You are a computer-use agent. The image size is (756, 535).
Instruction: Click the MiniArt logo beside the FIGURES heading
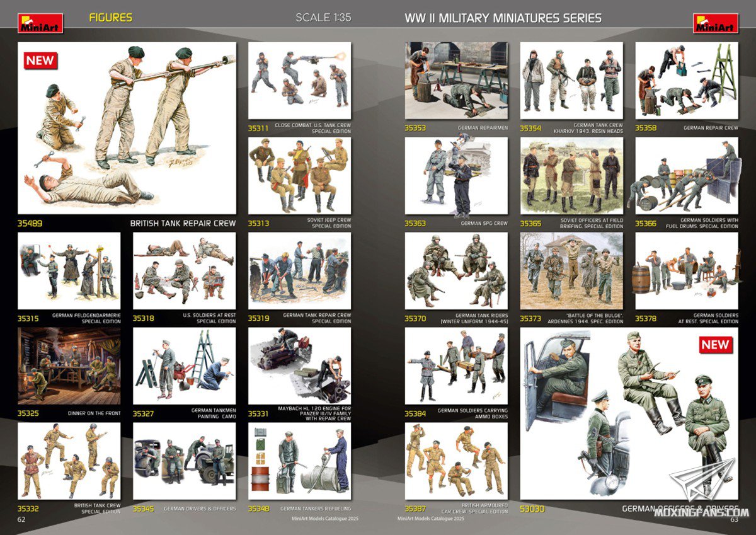pyautogui.click(x=40, y=23)
